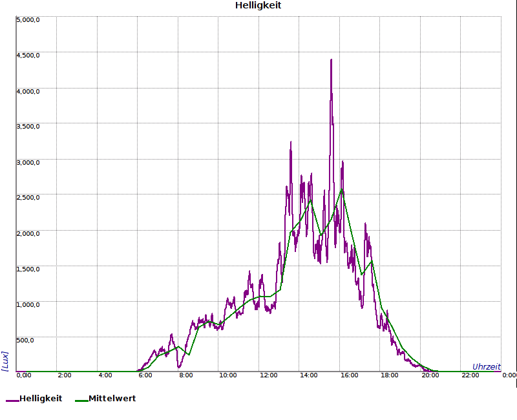
Task: Click the 14:00 time label
Action: (x=309, y=375)
